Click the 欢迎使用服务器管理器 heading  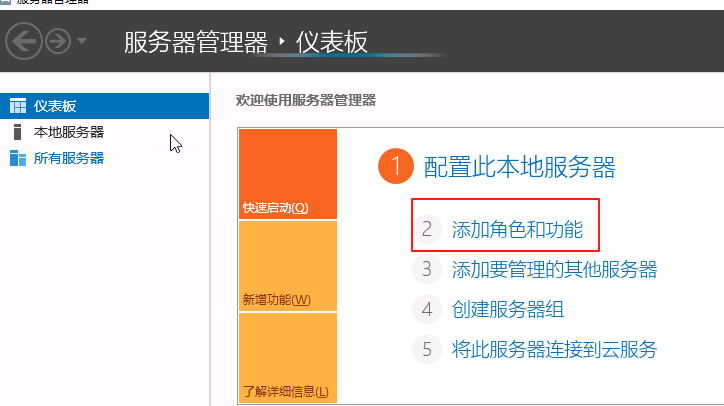pyautogui.click(x=306, y=100)
